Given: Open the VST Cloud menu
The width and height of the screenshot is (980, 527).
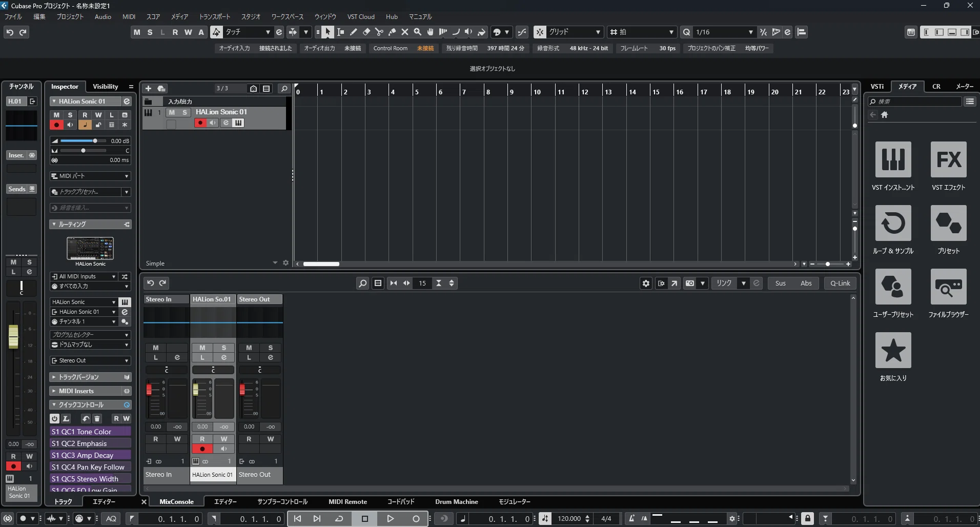Looking at the screenshot, I should 361,17.
